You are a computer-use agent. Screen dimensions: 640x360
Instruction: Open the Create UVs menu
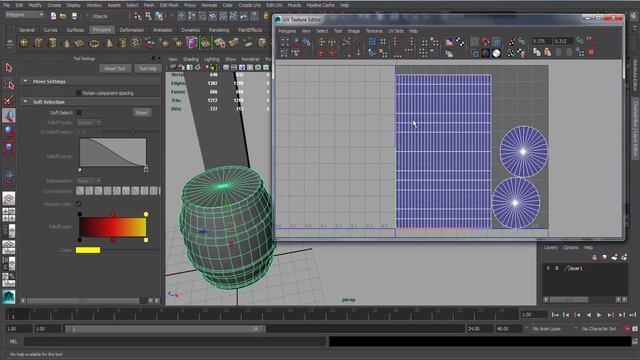(x=249, y=5)
